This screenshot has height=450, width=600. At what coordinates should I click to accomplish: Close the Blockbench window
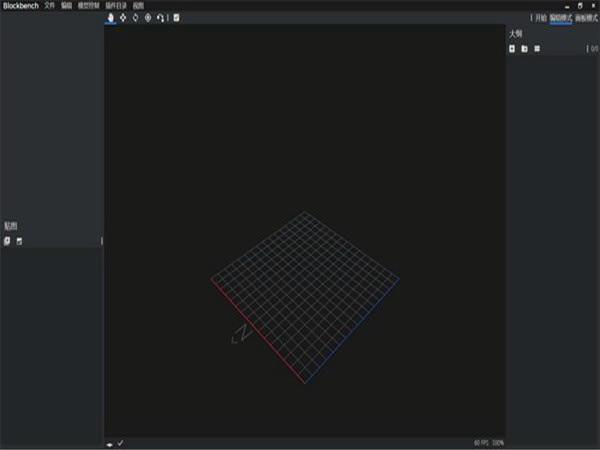[x=593, y=6]
